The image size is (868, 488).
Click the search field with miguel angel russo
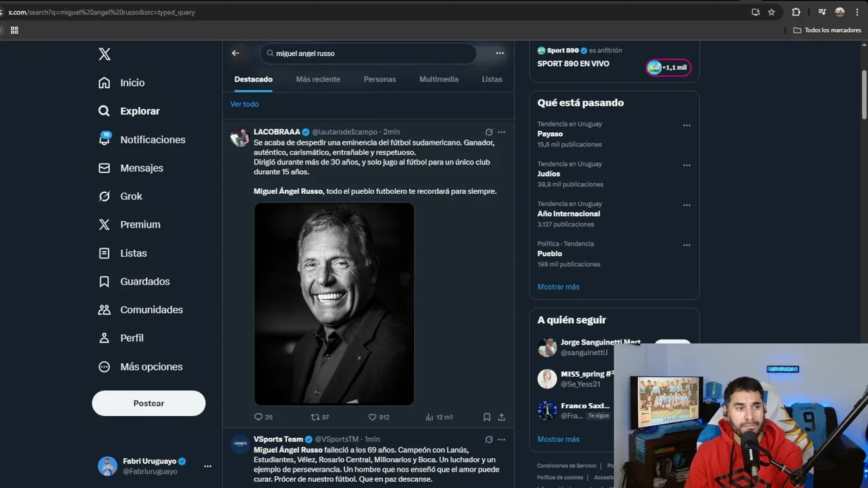[x=368, y=54]
